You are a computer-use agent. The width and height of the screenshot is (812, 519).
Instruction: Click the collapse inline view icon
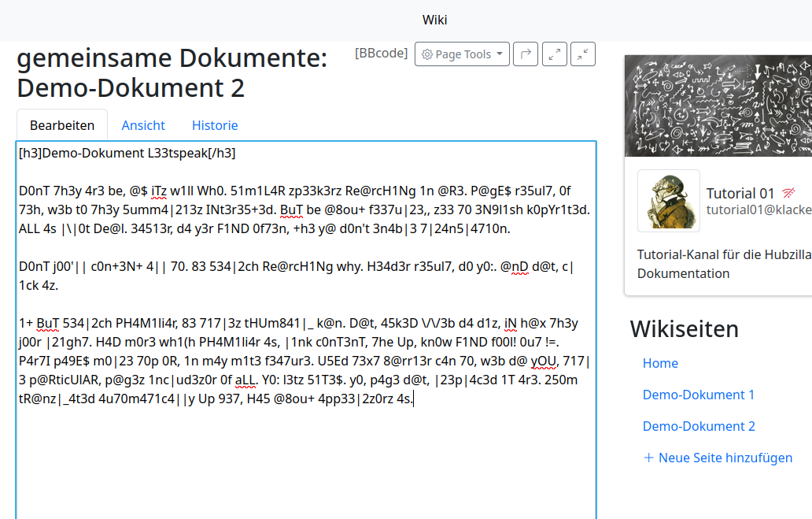[583, 54]
